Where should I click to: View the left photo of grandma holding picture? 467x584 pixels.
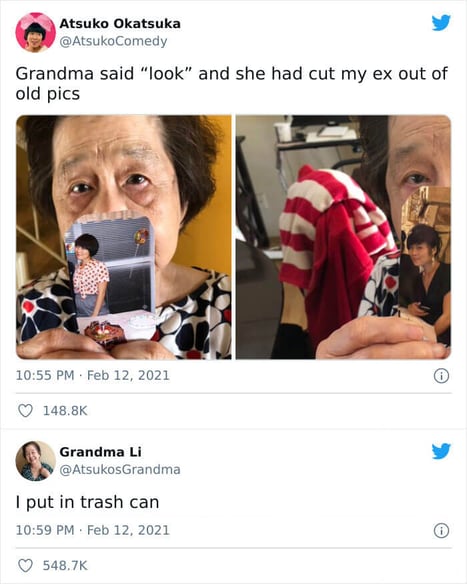[124, 237]
